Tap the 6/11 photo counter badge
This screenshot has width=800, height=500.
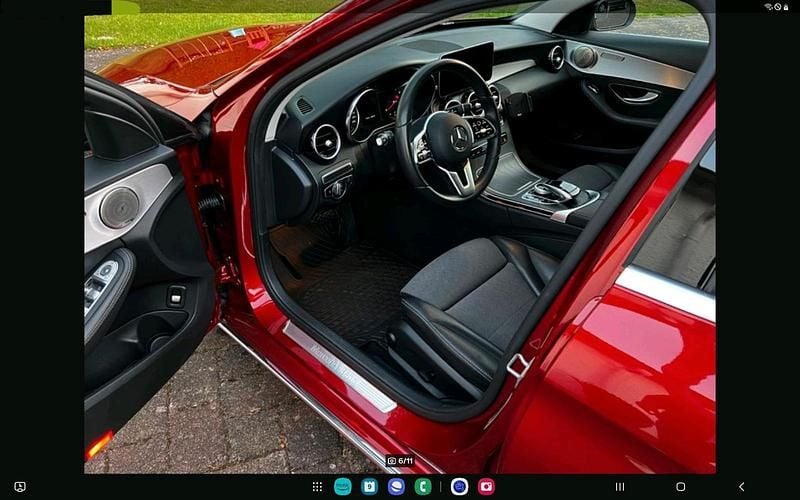[x=400, y=461]
